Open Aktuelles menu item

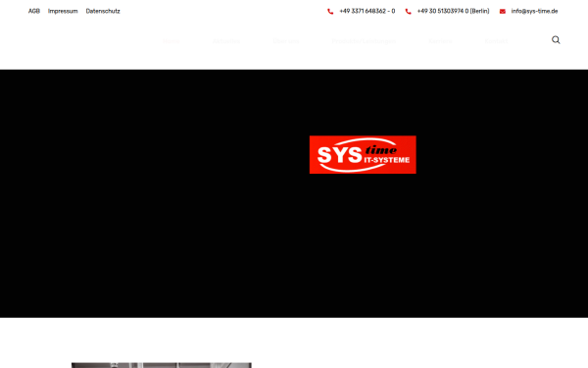[x=226, y=41]
